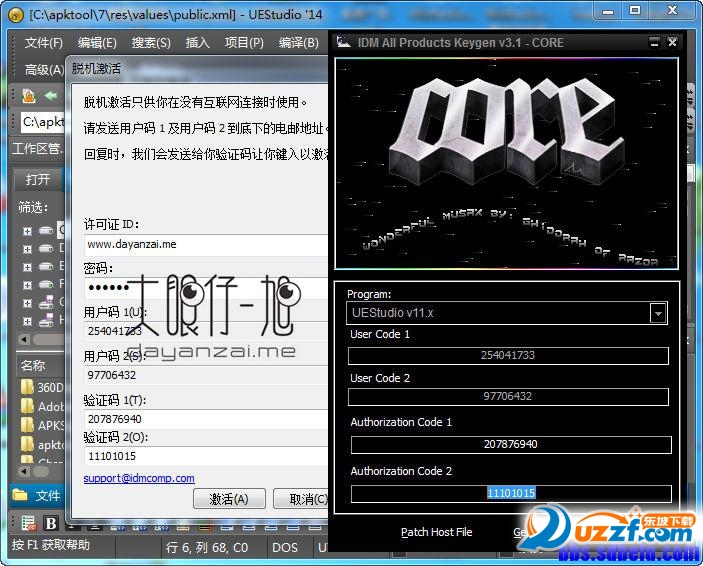This screenshot has width=703, height=566.
Task: Select the 360D folder in the file list
Action: click(x=43, y=387)
